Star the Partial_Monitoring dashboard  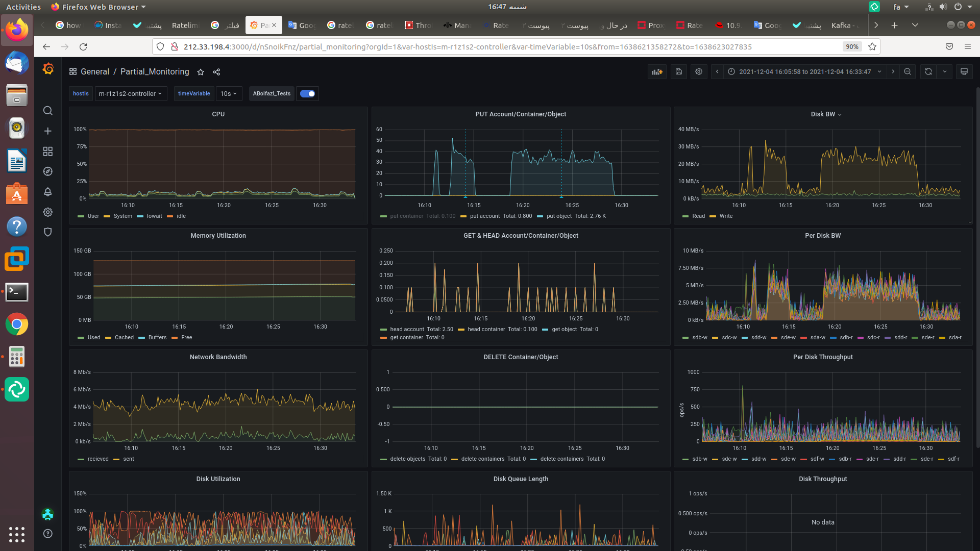(x=201, y=72)
